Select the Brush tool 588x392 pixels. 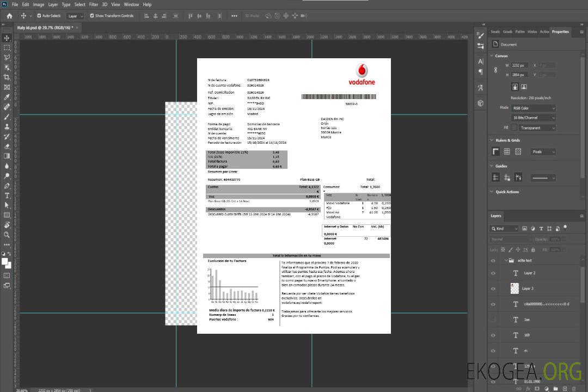click(x=7, y=117)
